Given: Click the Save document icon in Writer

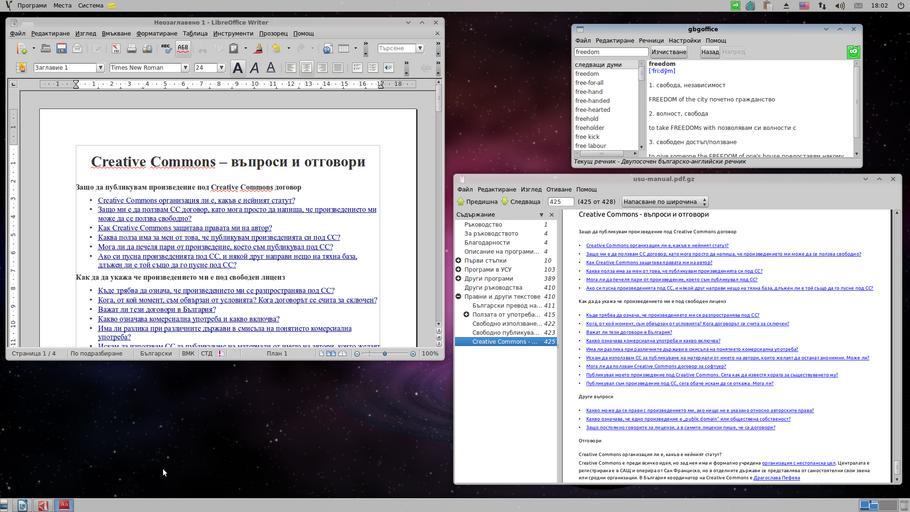Looking at the screenshot, I should click(61, 48).
